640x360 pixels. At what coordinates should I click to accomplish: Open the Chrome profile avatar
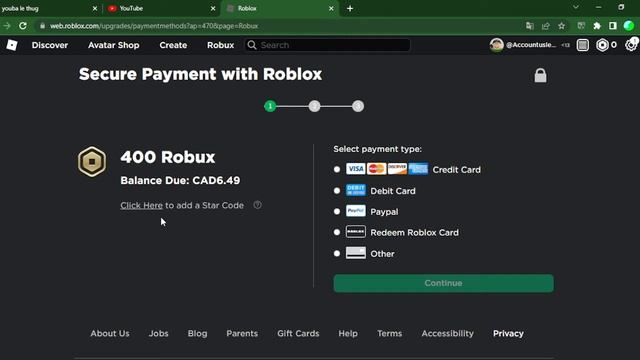point(629,26)
